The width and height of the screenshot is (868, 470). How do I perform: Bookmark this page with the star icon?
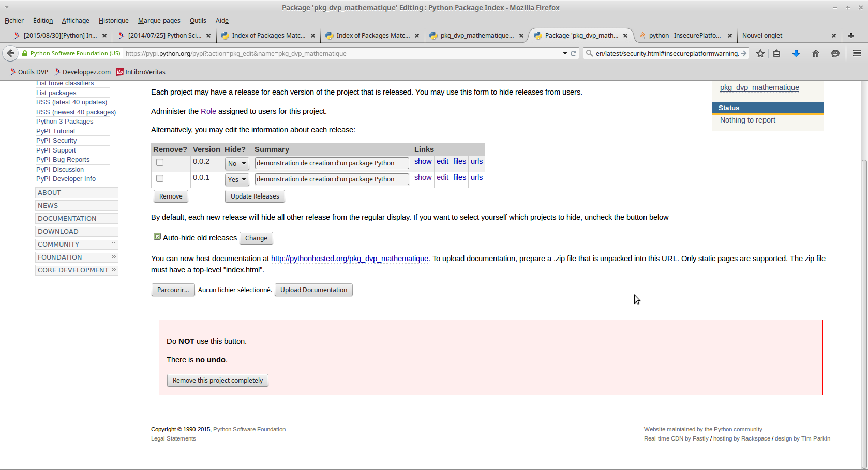click(760, 53)
